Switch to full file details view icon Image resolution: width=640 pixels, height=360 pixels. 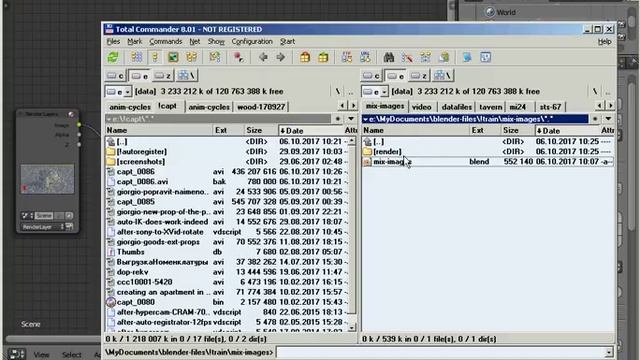(155, 57)
